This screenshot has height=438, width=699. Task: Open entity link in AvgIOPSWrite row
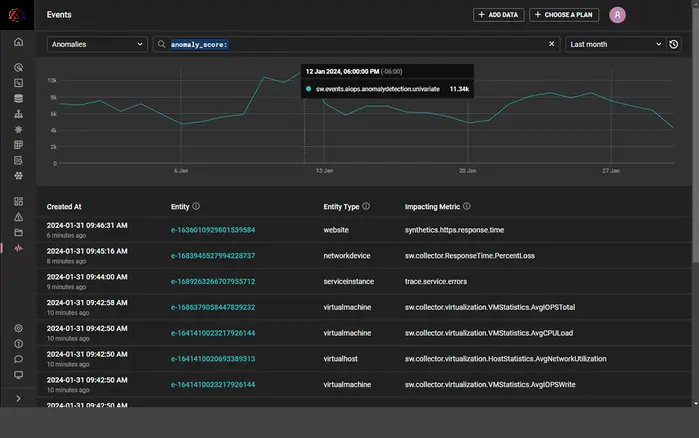213,385
